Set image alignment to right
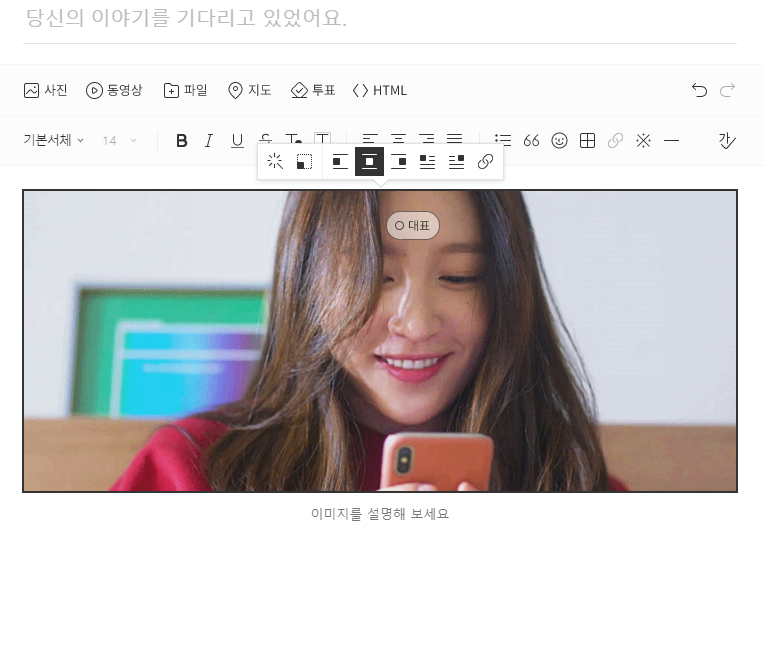Screen dimensions: 764x659 point(399,161)
